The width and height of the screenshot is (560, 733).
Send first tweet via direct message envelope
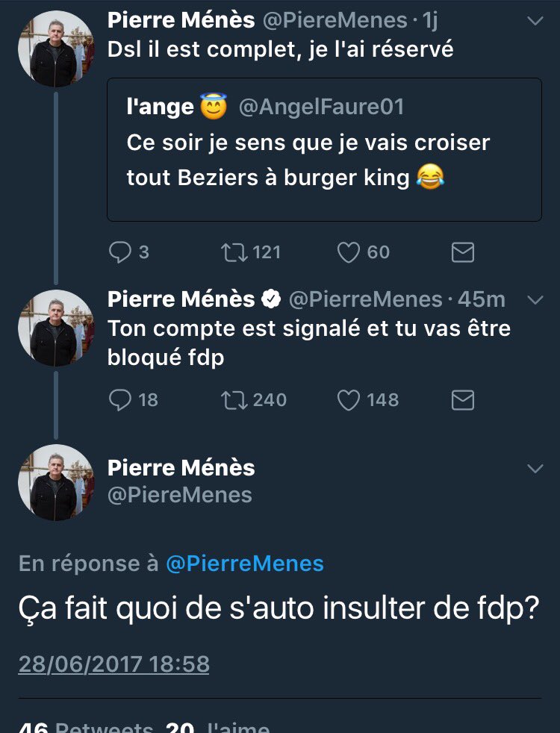(x=463, y=252)
